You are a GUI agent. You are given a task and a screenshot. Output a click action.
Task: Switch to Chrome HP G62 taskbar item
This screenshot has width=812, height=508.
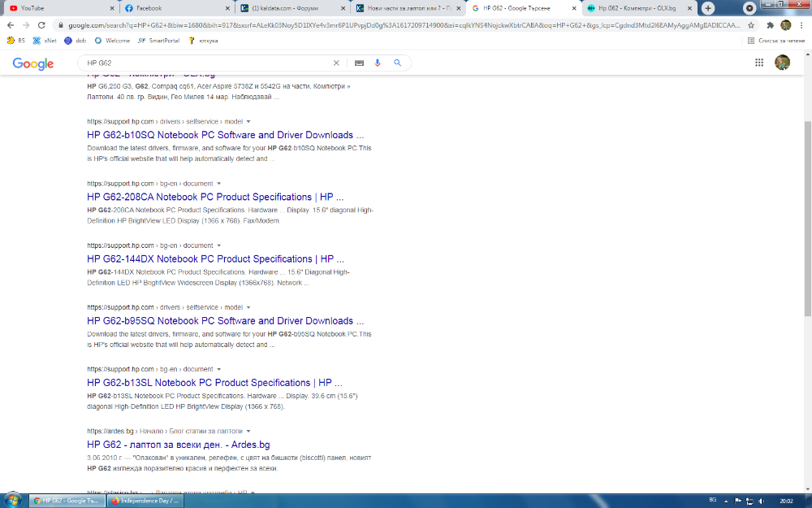coord(67,501)
